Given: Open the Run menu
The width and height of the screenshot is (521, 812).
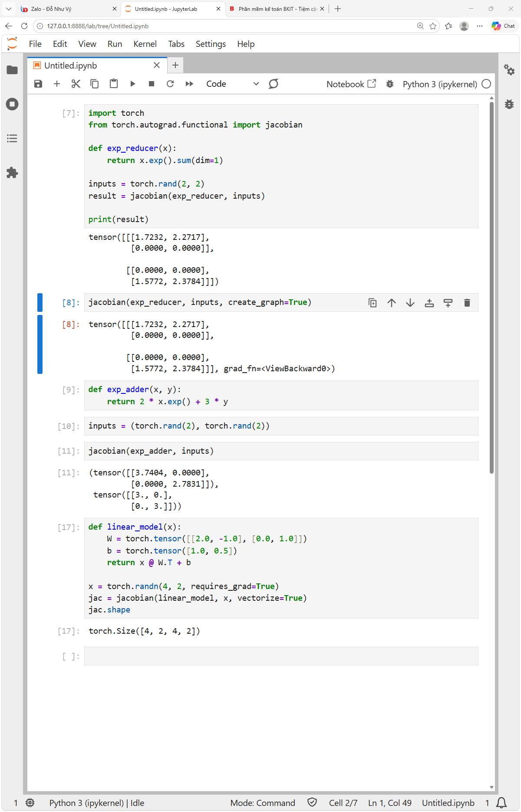Looking at the screenshot, I should (115, 44).
